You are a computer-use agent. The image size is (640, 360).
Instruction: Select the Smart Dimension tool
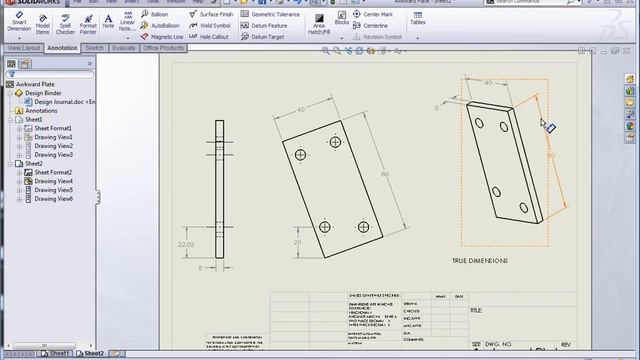pyautogui.click(x=19, y=22)
